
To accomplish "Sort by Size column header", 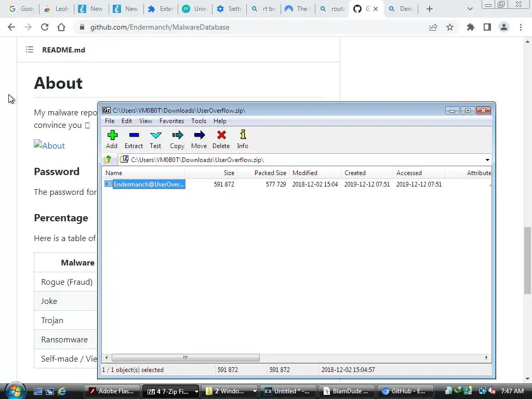I will coord(211,172).
